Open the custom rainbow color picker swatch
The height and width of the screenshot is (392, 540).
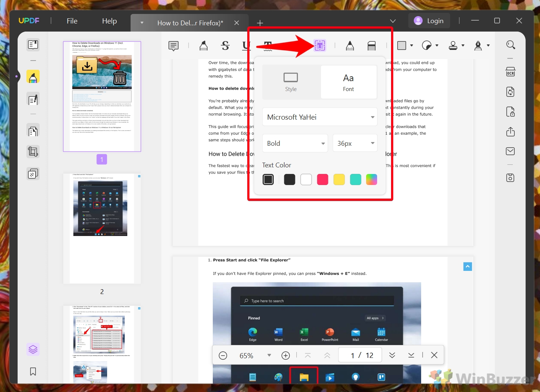point(372,179)
